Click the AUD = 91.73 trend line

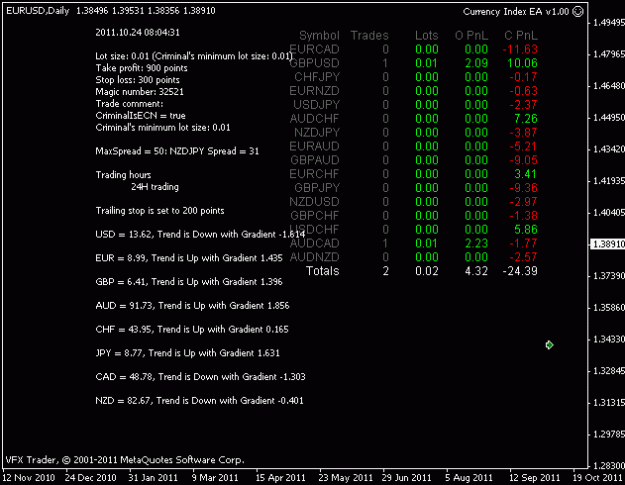pyautogui.click(x=193, y=306)
